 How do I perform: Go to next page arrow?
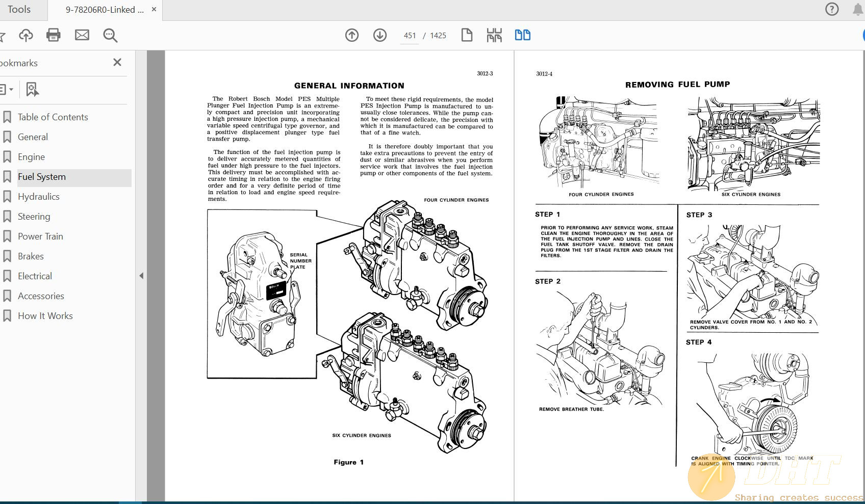point(380,35)
